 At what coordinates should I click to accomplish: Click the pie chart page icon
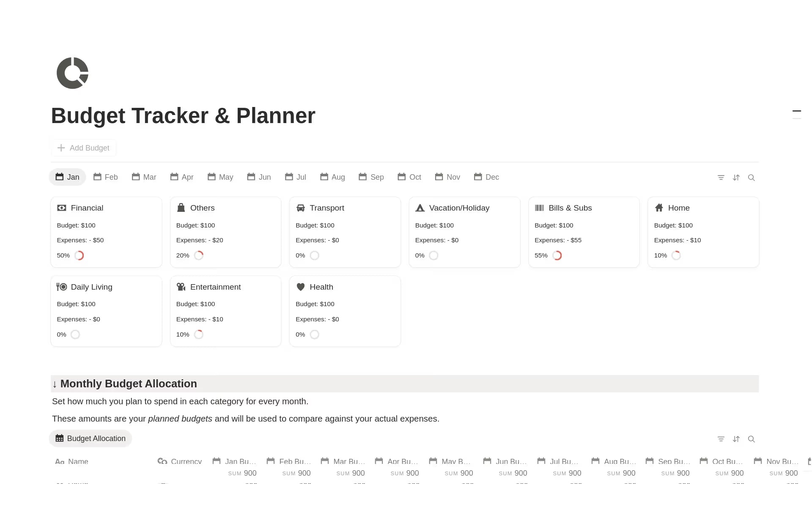tap(72, 73)
